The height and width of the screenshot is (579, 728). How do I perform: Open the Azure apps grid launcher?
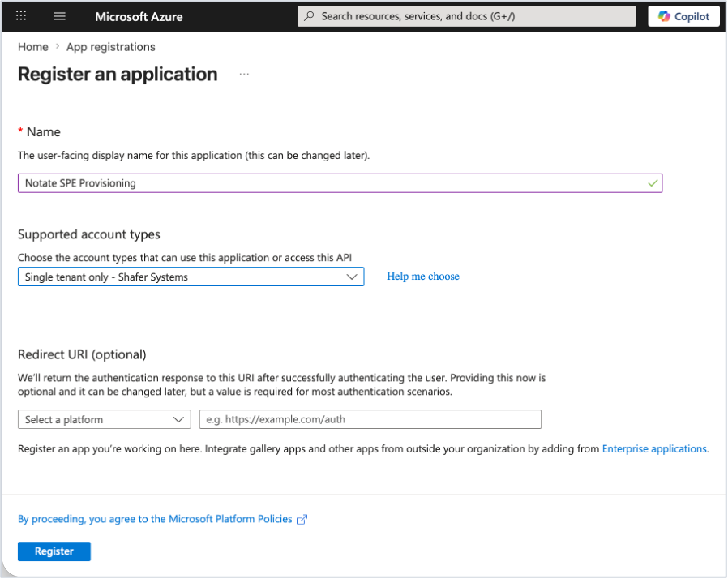point(21,16)
